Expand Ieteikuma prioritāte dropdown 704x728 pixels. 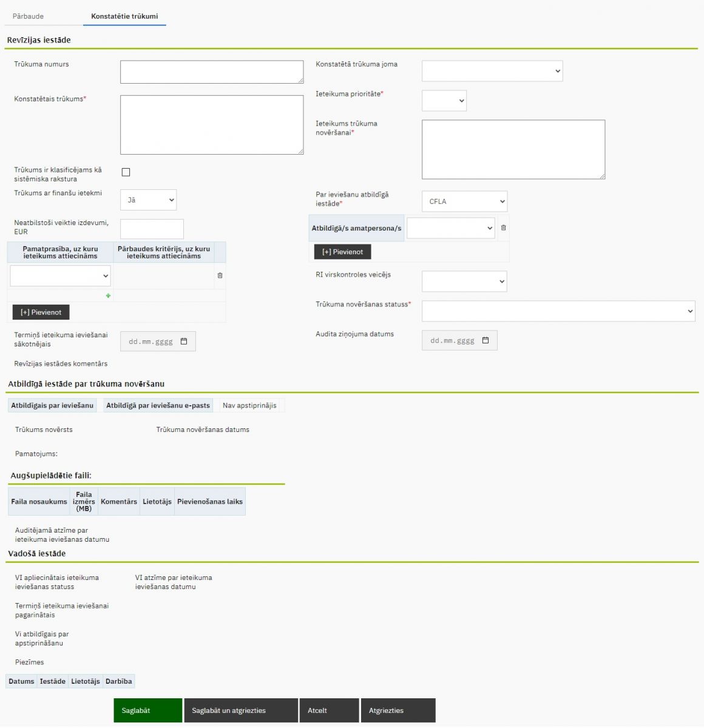click(x=444, y=101)
